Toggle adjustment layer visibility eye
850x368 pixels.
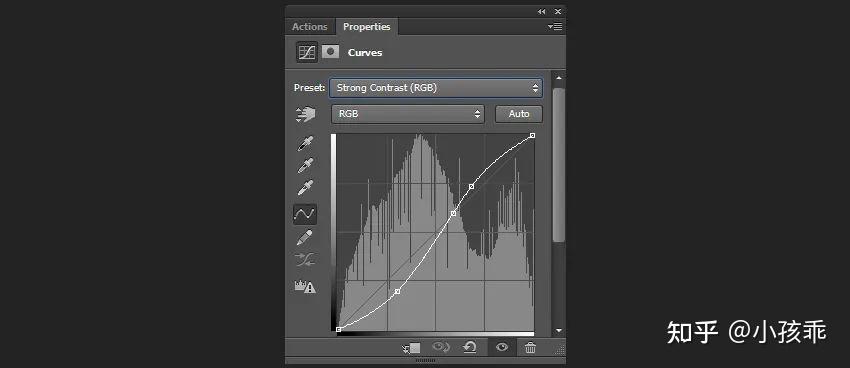point(502,347)
